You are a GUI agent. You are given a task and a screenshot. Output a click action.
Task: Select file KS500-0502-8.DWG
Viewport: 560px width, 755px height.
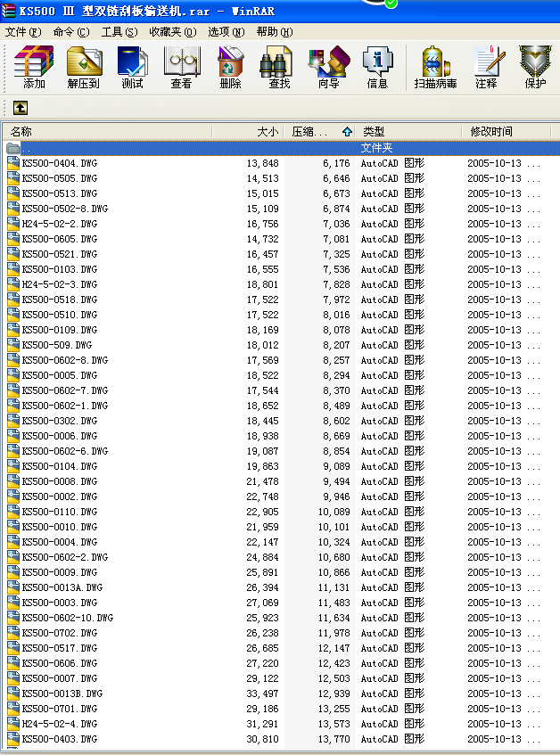click(64, 209)
